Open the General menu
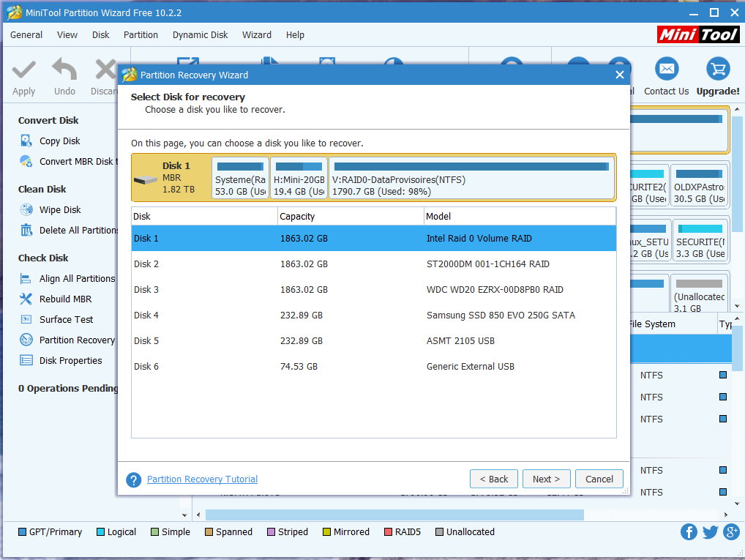The width and height of the screenshot is (745, 560). click(26, 34)
